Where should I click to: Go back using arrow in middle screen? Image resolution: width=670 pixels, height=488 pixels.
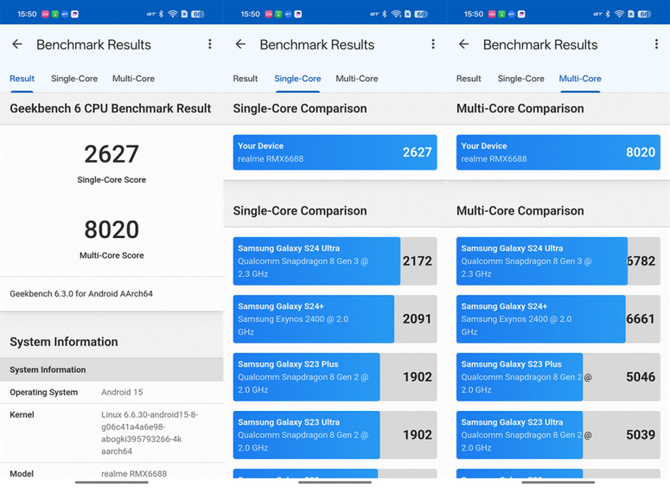pos(241,44)
